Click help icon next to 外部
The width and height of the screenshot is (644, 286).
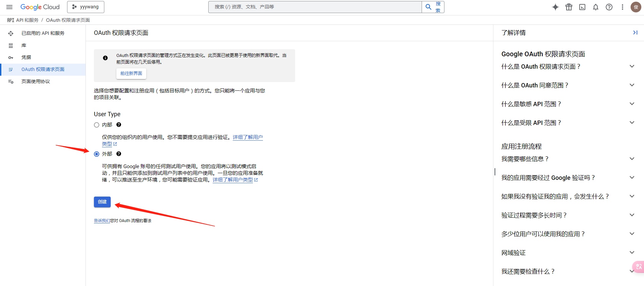point(119,154)
